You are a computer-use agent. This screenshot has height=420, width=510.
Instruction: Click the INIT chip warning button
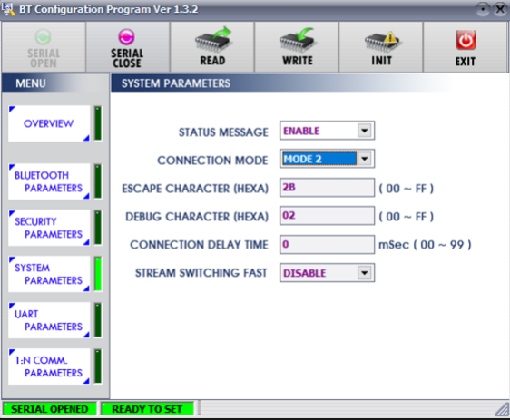coord(381,47)
